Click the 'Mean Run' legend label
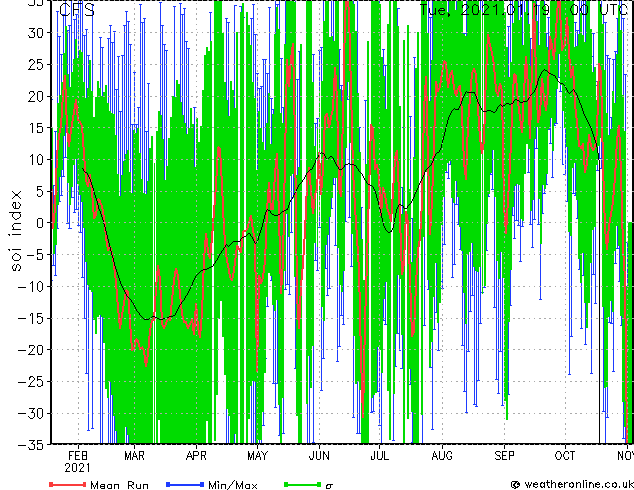The height and width of the screenshot is (490, 634). [120, 485]
